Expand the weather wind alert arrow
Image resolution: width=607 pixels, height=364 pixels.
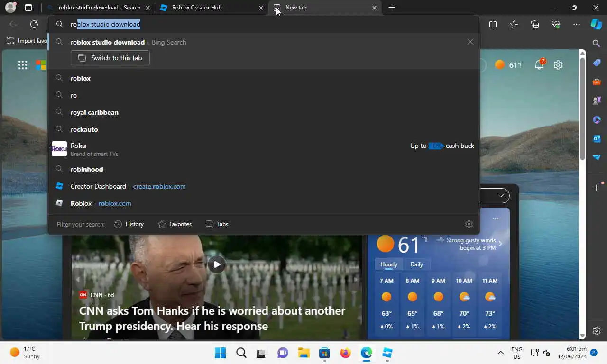pyautogui.click(x=500, y=244)
